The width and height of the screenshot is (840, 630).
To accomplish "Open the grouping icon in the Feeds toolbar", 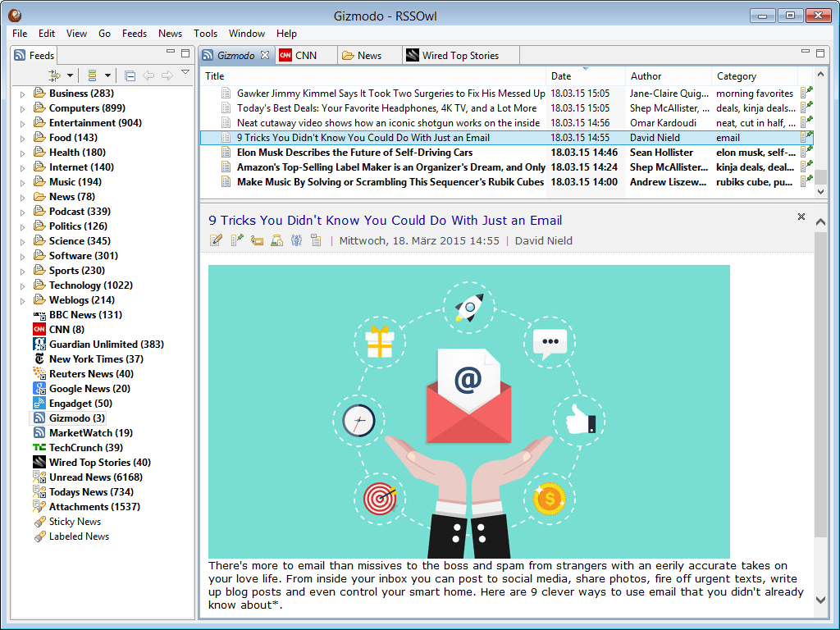I will [x=93, y=75].
